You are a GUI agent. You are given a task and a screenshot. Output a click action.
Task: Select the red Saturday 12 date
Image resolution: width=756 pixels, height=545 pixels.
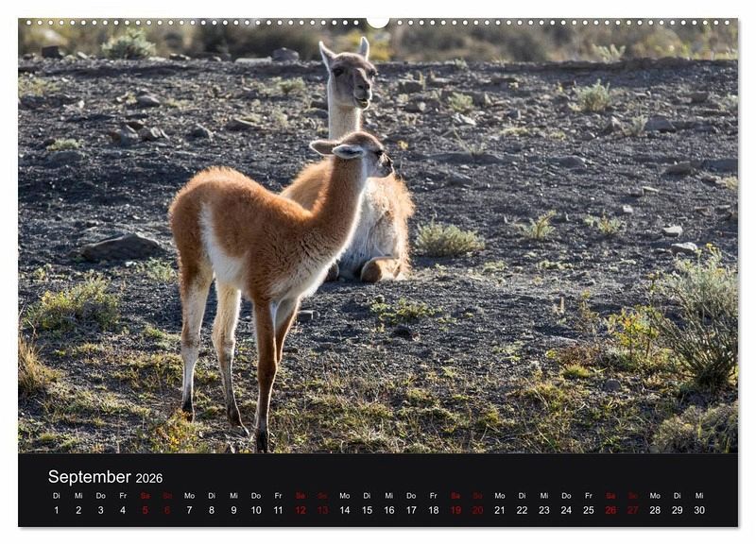300,510
